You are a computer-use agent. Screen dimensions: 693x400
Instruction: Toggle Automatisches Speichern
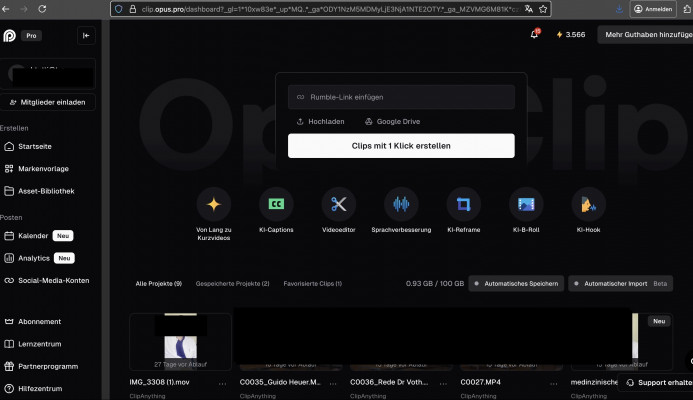(516, 284)
